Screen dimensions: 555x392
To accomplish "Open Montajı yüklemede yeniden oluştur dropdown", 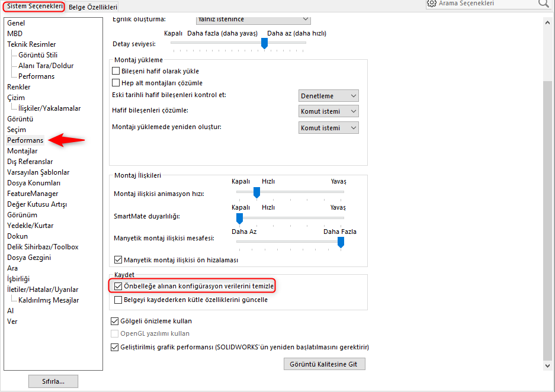I will point(329,128).
